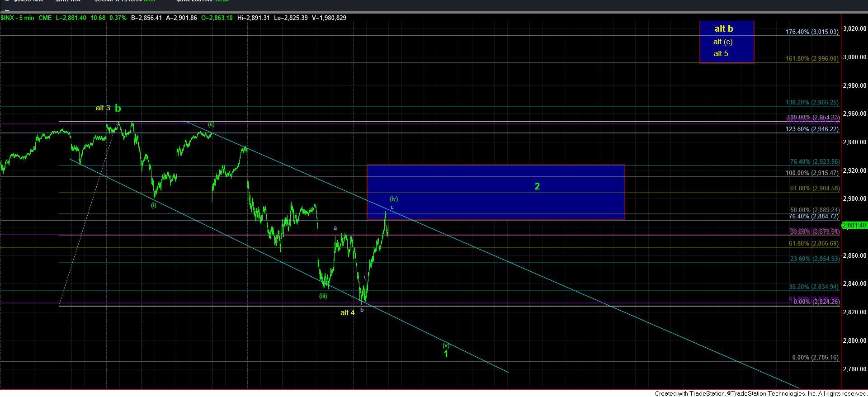Click the TradeStation copyright text
The height and width of the screenshot is (397, 868).
[760, 393]
